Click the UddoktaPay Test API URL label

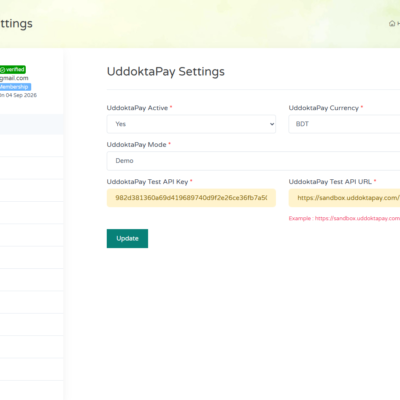pos(330,182)
